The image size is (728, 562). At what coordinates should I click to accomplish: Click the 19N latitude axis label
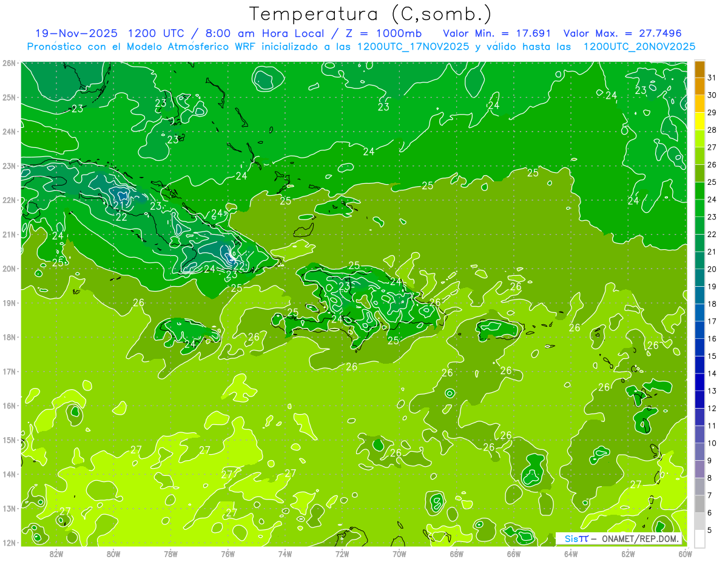click(8, 303)
